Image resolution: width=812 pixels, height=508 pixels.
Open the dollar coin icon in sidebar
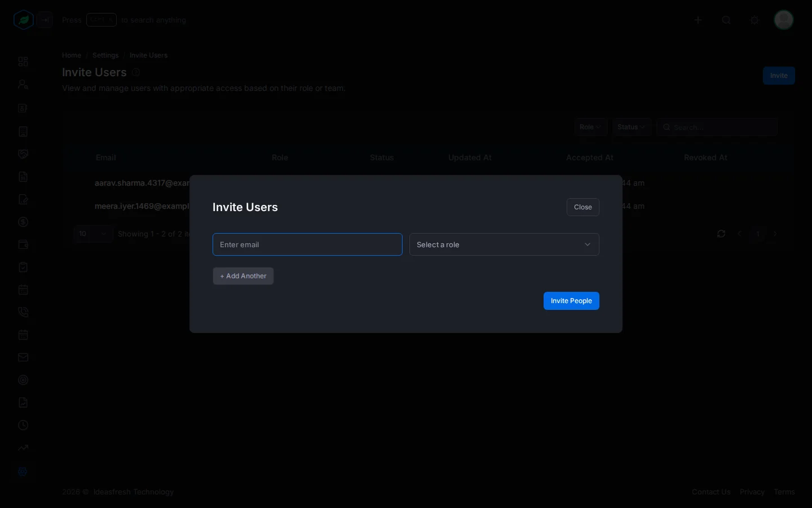tap(23, 222)
